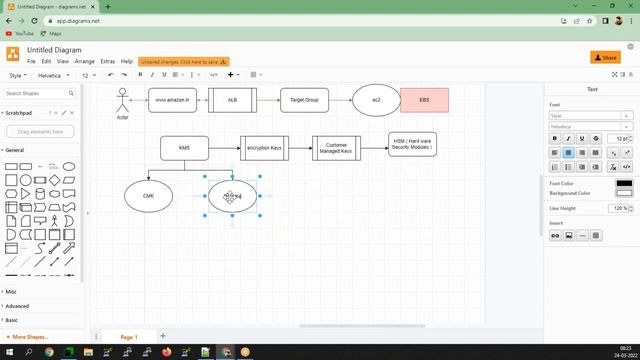Insert a link with the link icon
The image size is (640, 360).
click(x=555, y=236)
